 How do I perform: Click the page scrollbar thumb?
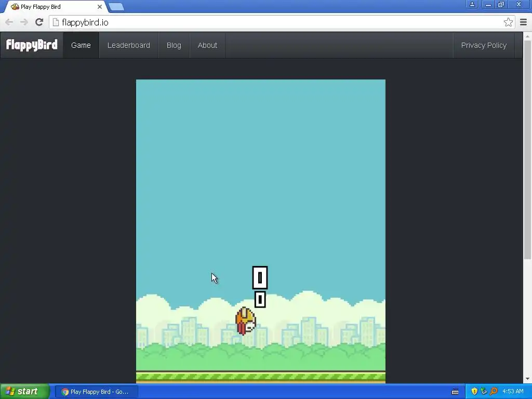[527, 149]
